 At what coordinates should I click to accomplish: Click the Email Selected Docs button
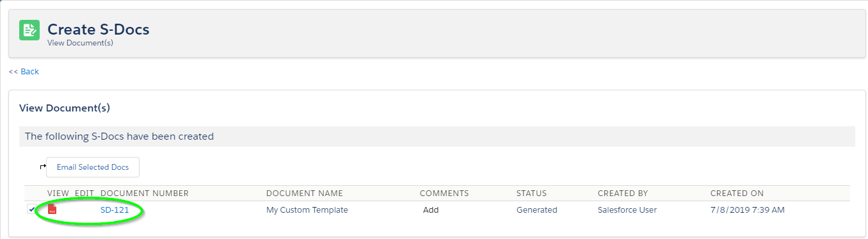click(x=93, y=167)
